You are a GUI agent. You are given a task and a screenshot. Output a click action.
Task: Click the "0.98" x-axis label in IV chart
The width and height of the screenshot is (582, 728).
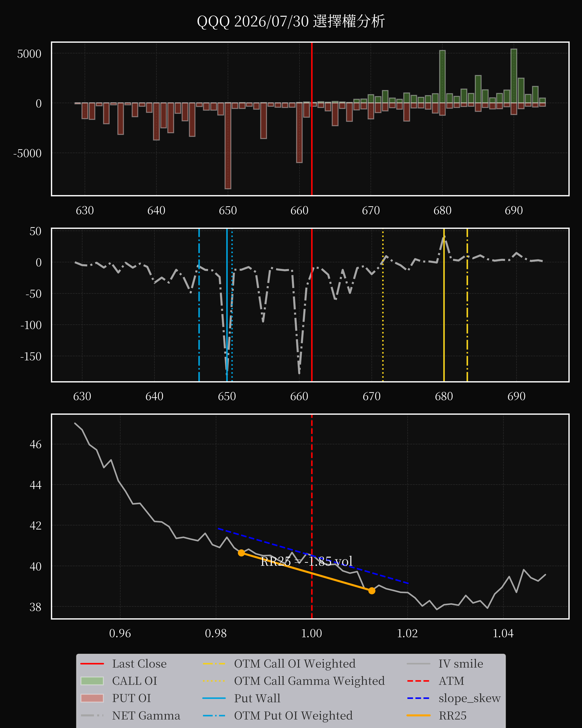coord(216,633)
